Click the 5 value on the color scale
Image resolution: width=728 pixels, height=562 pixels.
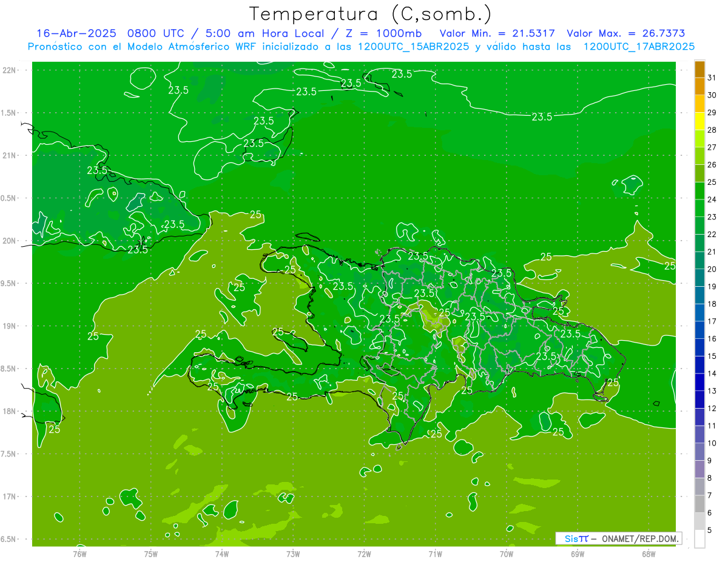pos(710,530)
